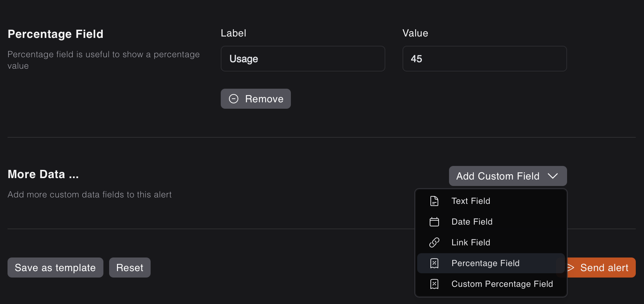Click the percent icon beside Percentage Field
The image size is (644, 304).
tap(434, 263)
